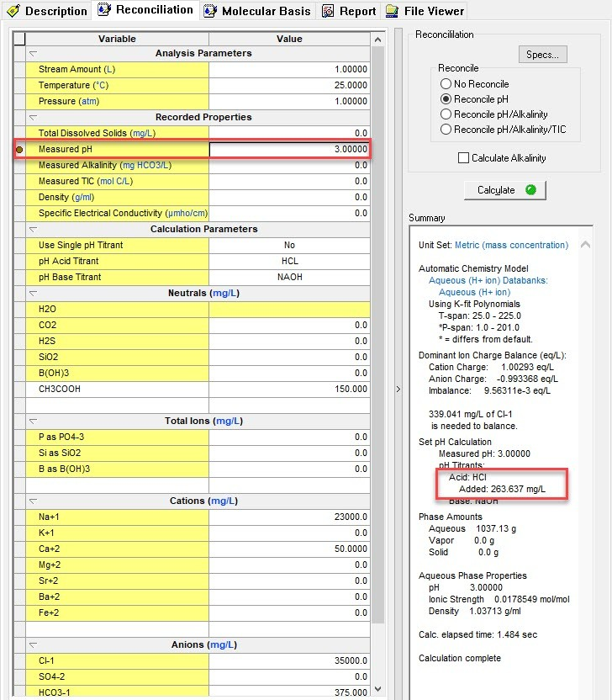The image size is (612, 700).
Task: Click the Reconciliation tab flask icon
Action: coord(104,9)
